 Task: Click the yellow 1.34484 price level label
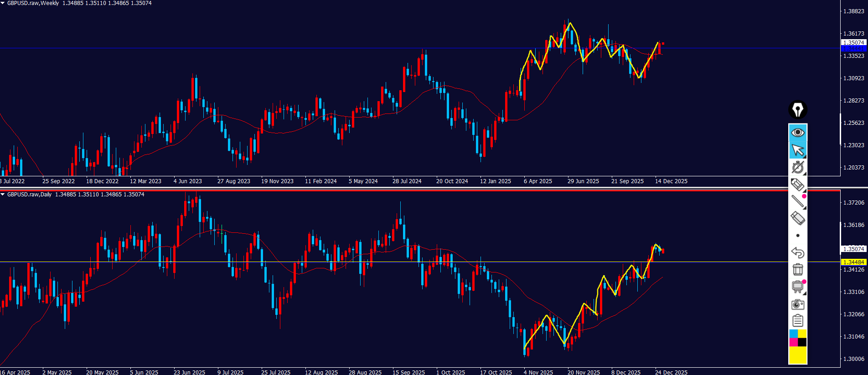[x=853, y=262]
